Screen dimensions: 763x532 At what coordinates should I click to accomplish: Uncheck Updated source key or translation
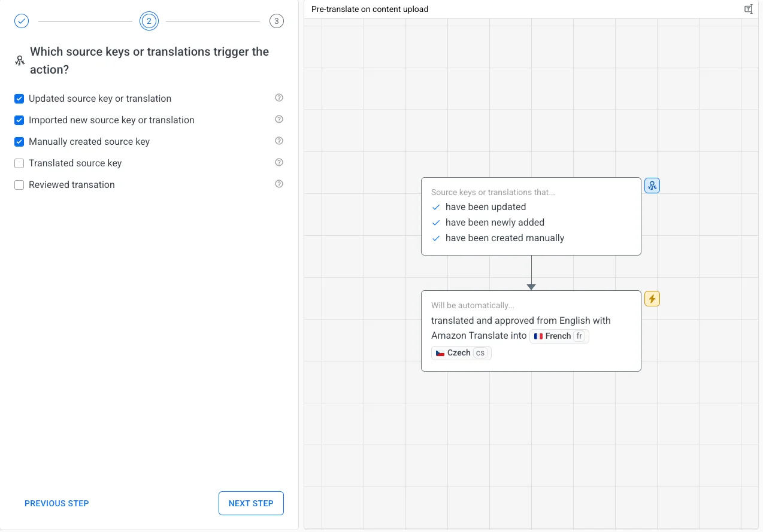19,99
